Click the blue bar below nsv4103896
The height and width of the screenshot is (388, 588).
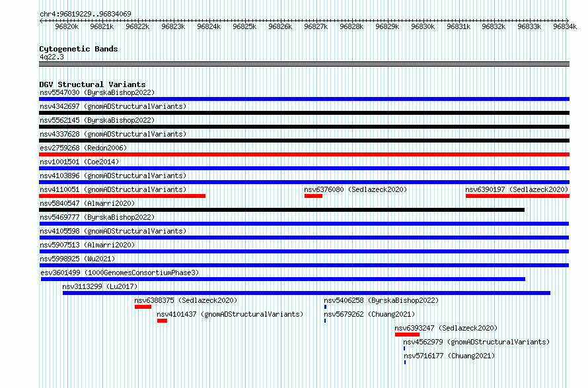[x=304, y=182]
